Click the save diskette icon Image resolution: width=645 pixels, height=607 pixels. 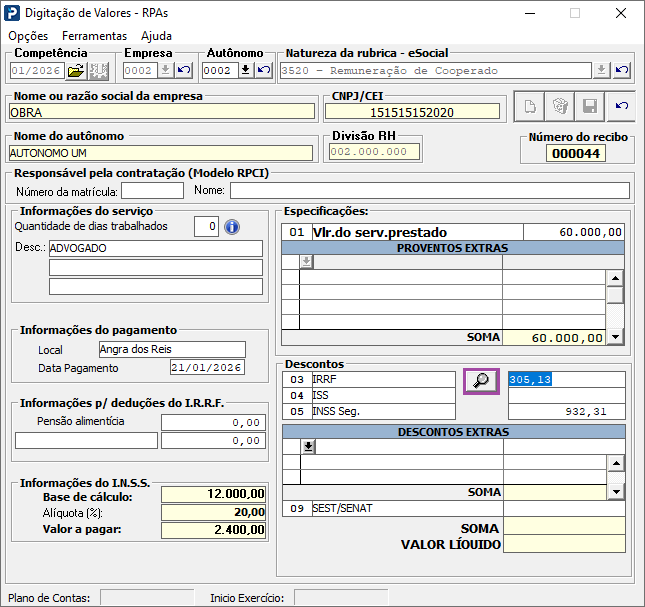590,107
